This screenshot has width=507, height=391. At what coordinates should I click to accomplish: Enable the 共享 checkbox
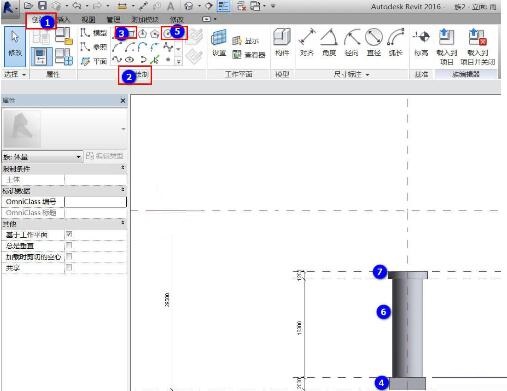[x=69, y=267]
